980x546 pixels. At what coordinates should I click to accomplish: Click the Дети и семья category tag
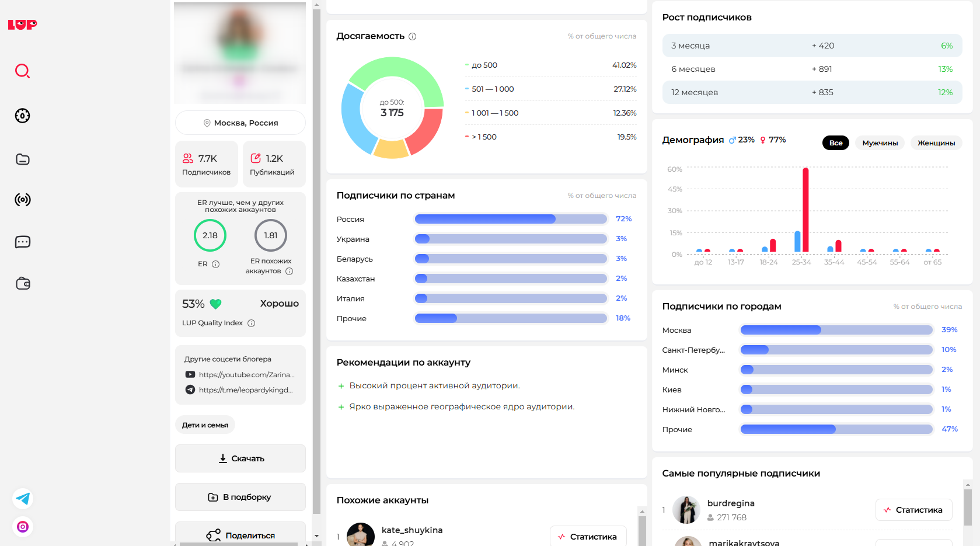pyautogui.click(x=205, y=425)
